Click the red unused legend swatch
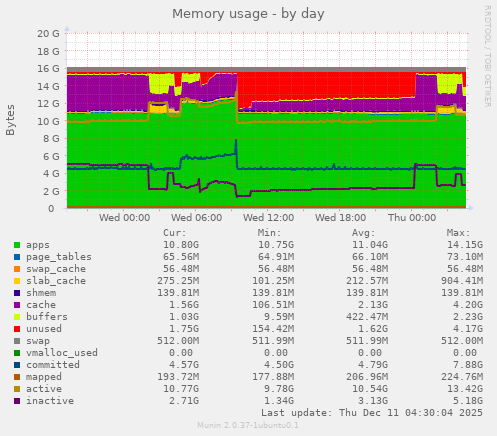497x436 pixels. coord(17,329)
